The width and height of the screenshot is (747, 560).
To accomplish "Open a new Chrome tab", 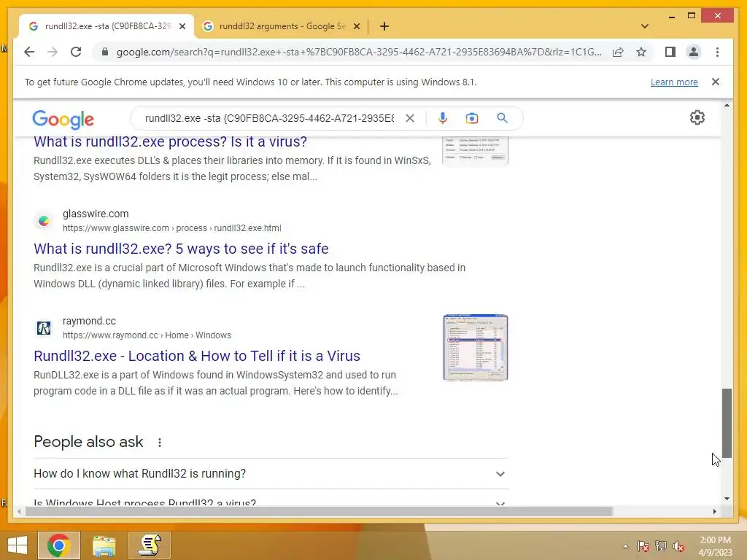I will pyautogui.click(x=384, y=26).
